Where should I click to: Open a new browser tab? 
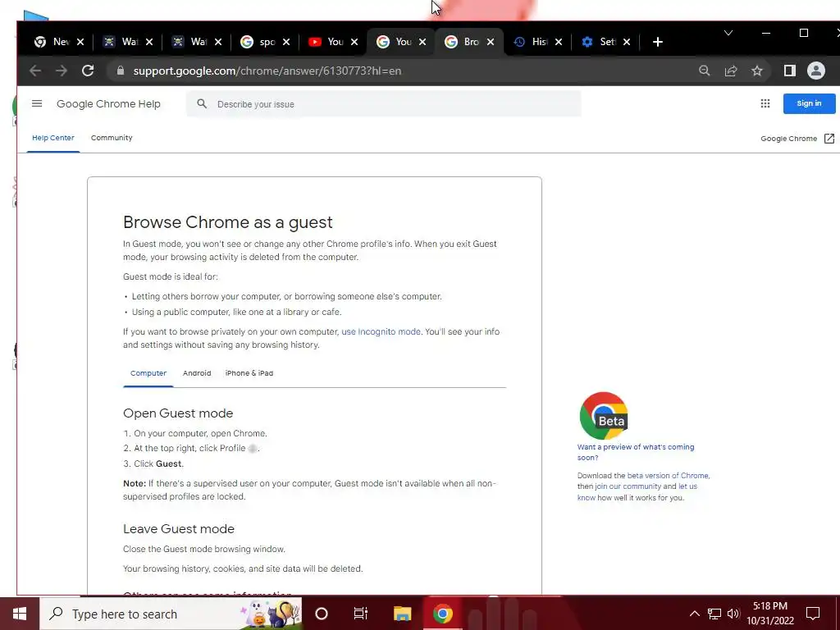tap(658, 42)
